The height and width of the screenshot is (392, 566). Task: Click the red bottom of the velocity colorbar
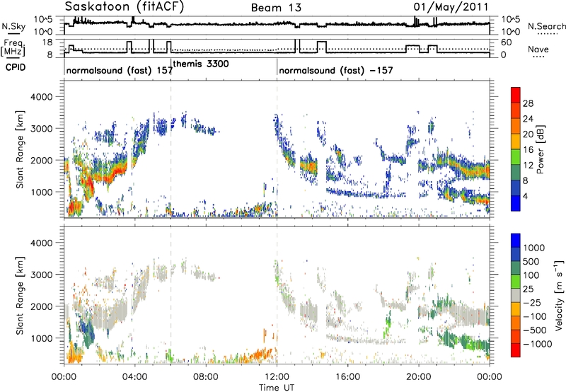point(516,350)
